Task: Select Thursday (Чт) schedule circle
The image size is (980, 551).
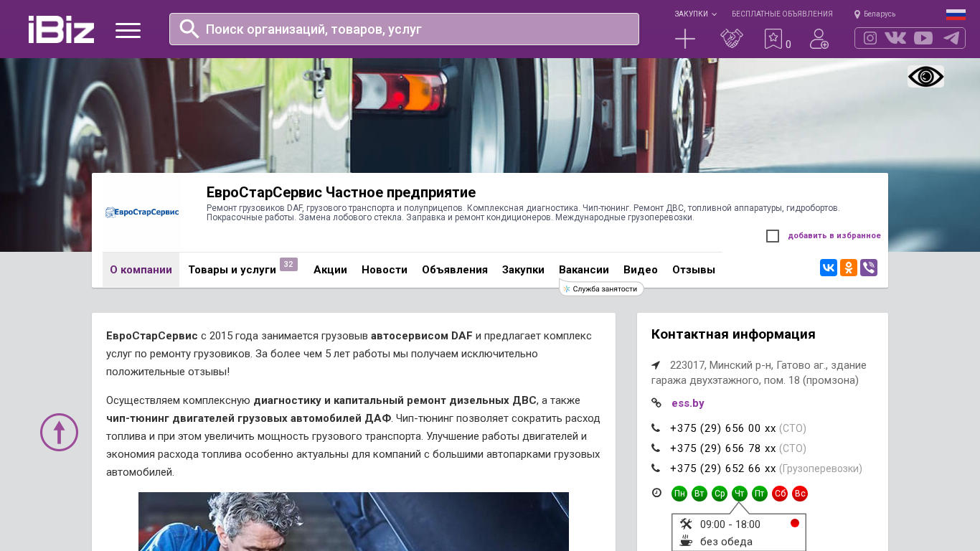Action: coord(740,494)
